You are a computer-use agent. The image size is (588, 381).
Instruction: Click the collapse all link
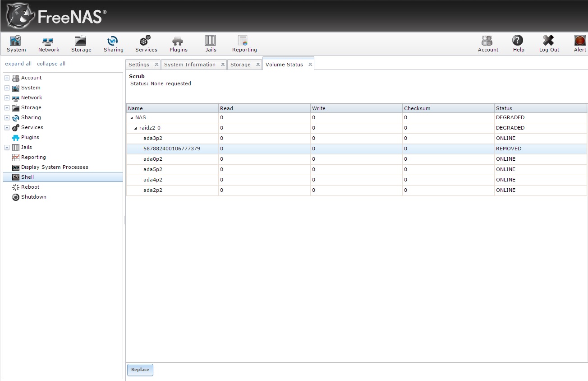[51, 64]
